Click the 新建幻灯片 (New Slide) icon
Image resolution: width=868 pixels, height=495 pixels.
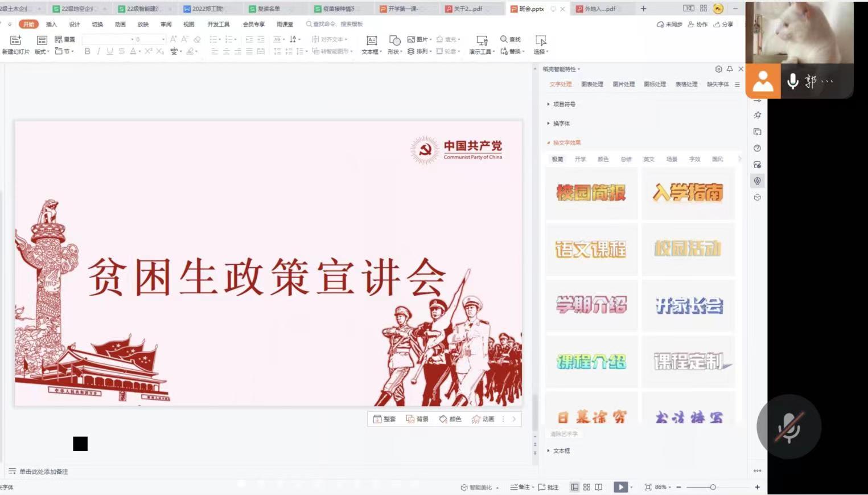coord(15,40)
